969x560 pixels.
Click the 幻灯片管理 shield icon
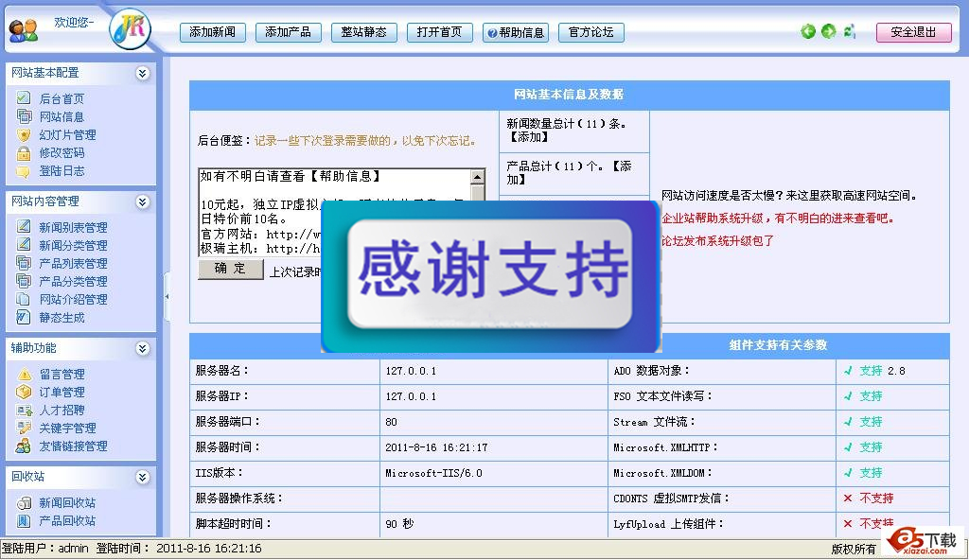pyautogui.click(x=24, y=134)
